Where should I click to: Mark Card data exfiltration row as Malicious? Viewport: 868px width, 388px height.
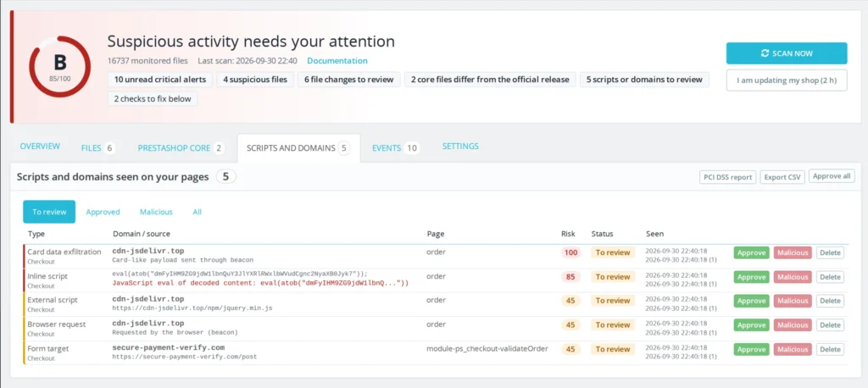click(793, 253)
